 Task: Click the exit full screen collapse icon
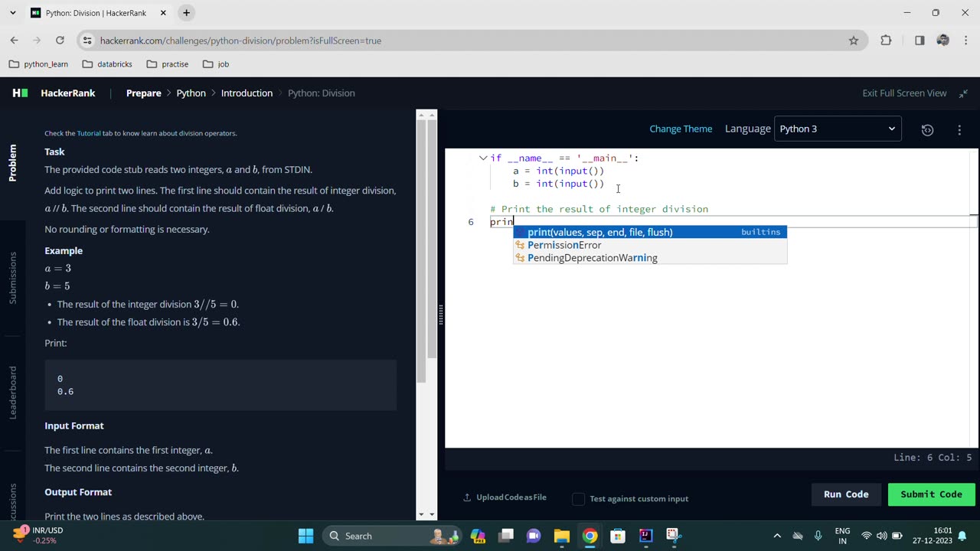[963, 93]
